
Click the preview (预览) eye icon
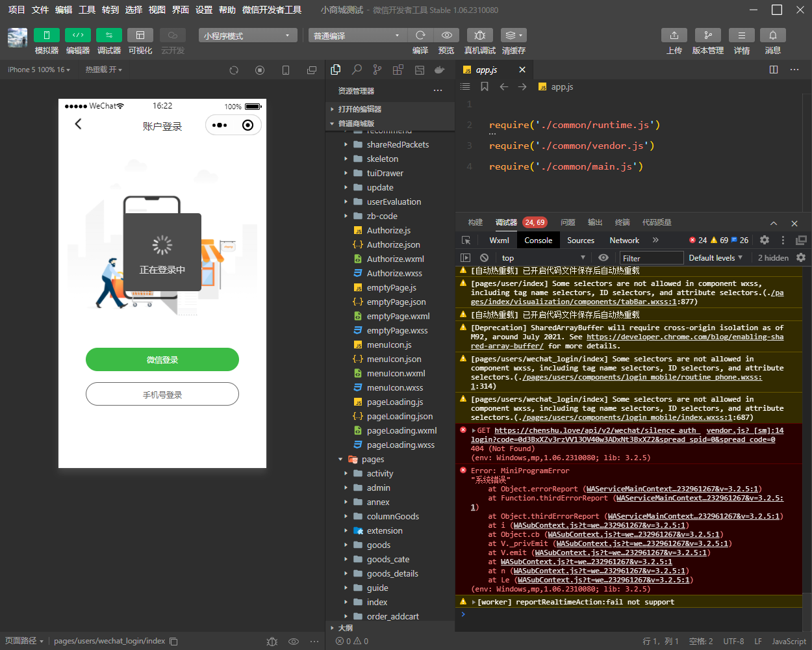(446, 35)
